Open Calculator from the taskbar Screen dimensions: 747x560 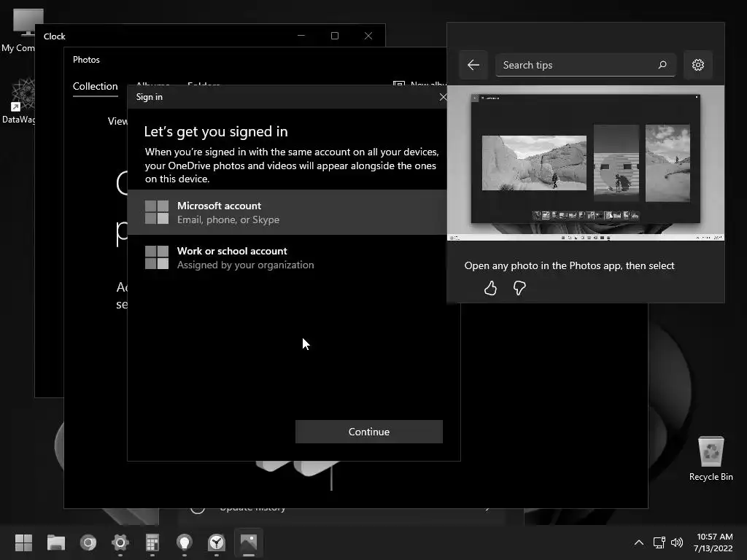coord(152,542)
